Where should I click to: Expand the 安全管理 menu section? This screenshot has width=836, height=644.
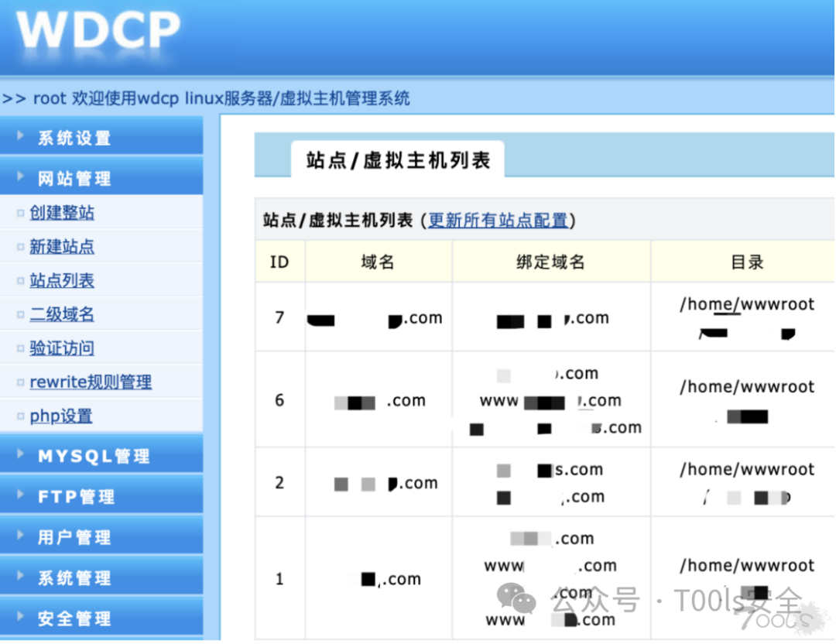(x=101, y=618)
